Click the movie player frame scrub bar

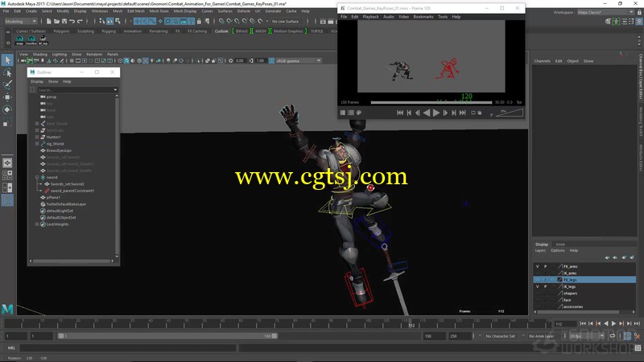click(431, 103)
